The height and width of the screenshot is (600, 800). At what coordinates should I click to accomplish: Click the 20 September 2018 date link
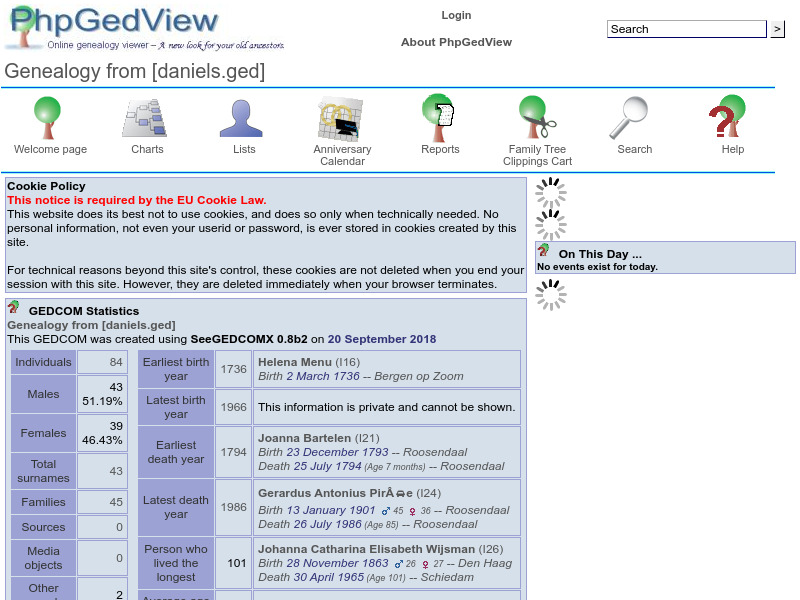coord(381,339)
